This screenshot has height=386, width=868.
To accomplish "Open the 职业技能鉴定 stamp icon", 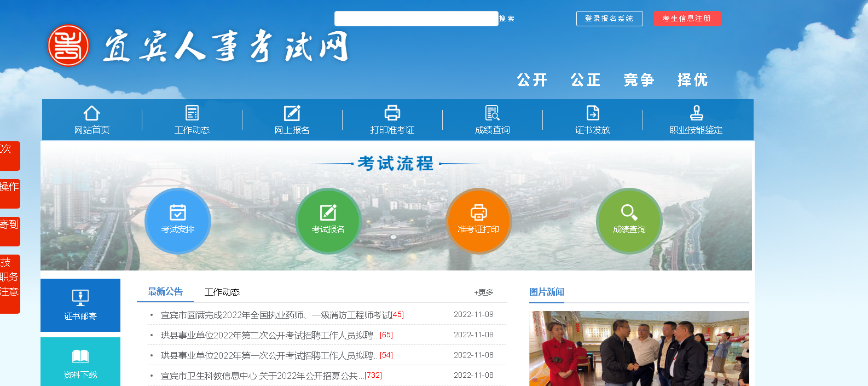I will 696,113.
